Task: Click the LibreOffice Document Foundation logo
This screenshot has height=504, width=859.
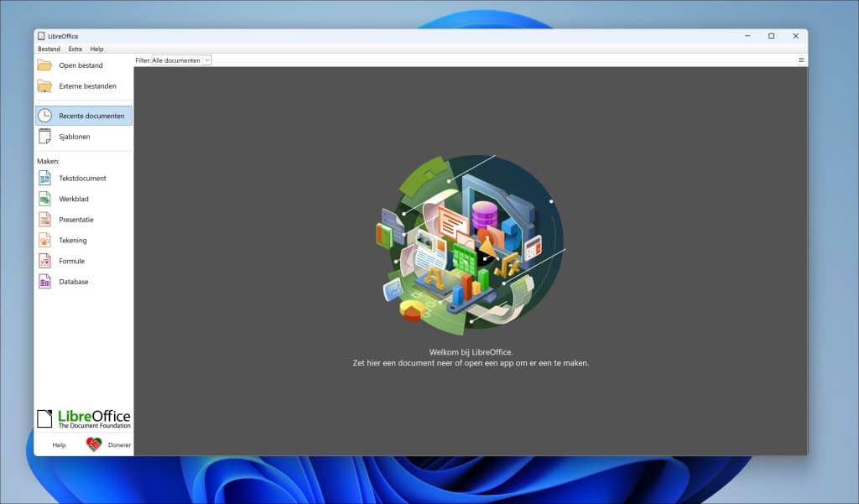Action: [x=84, y=419]
